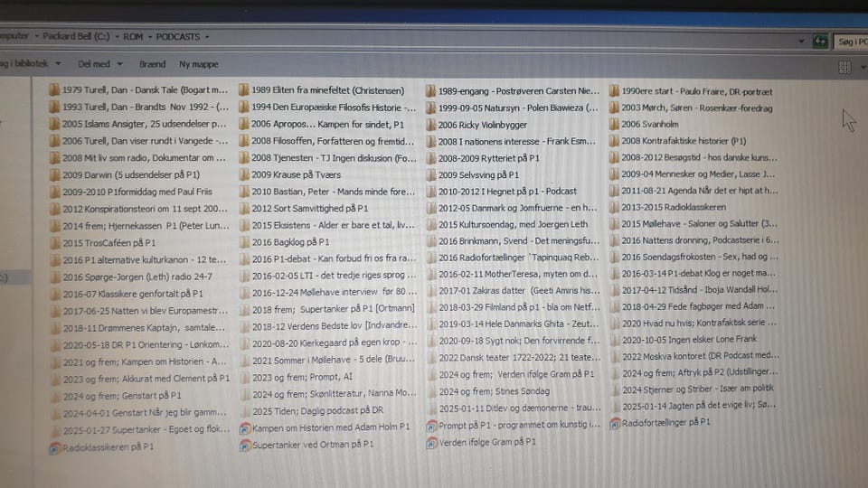Click 'Brænd' in the toolbar
Viewport: 868px width, 488px height.
[x=152, y=64]
